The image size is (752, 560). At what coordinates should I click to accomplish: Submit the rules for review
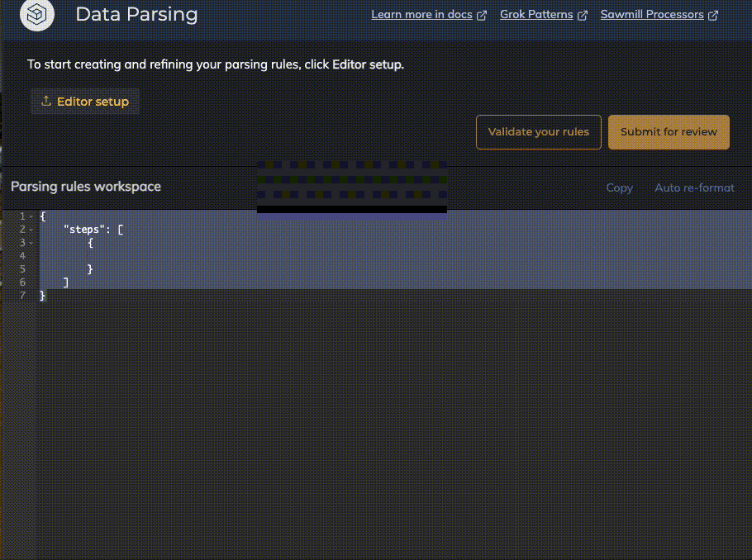click(x=669, y=132)
